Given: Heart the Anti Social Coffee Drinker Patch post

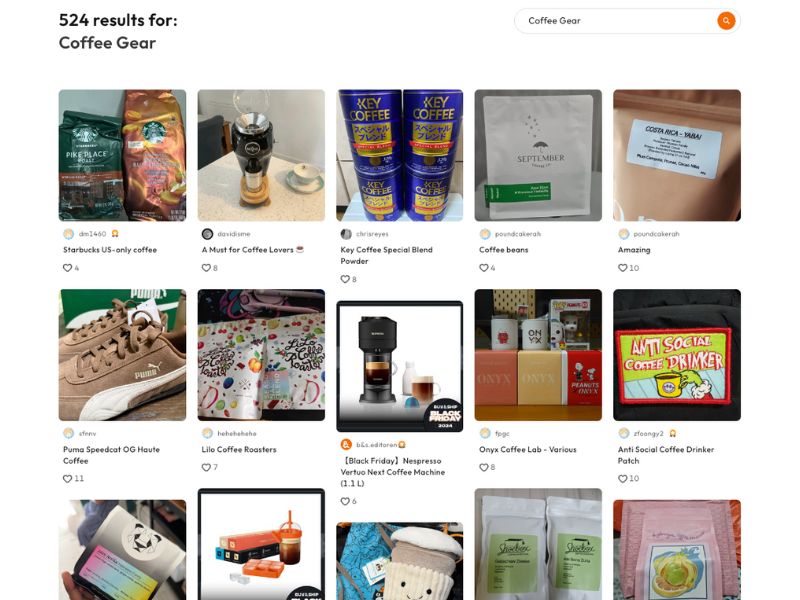Looking at the screenshot, I should (622, 479).
